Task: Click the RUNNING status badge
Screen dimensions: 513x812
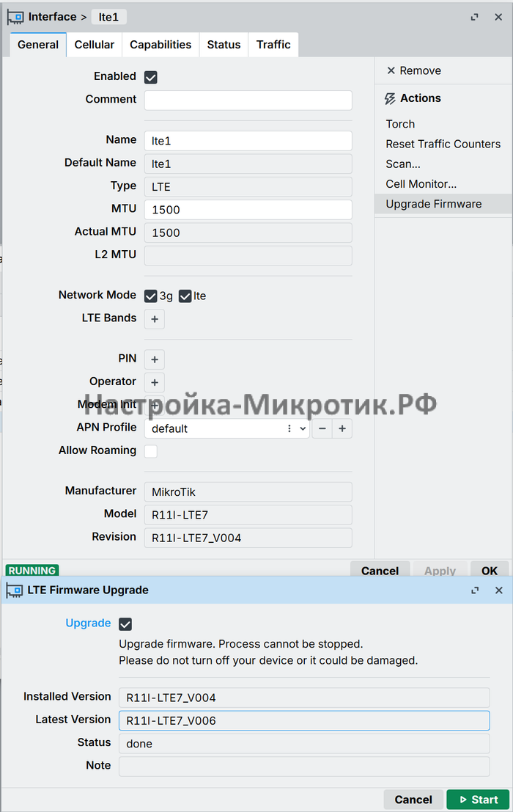Action: pos(32,570)
